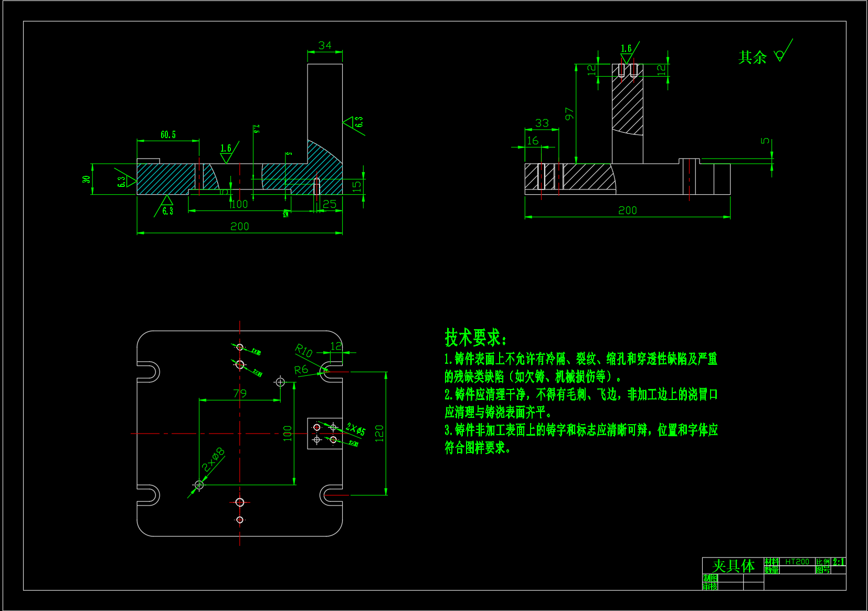The width and height of the screenshot is (868, 611).
Task: Select the 2:1 scale value
Action: [x=839, y=562]
